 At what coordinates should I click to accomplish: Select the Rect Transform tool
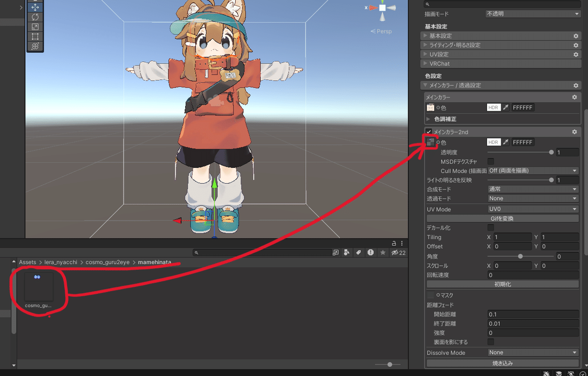pos(35,36)
